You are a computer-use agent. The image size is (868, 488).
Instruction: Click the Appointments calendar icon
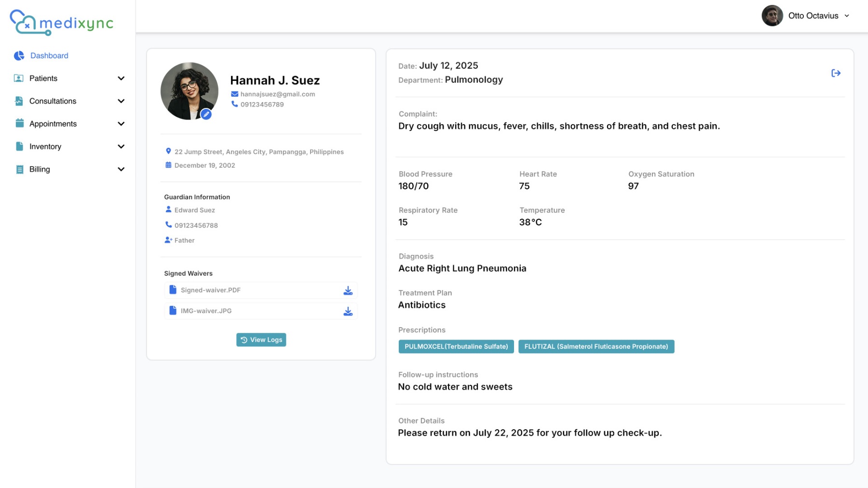pos(19,124)
